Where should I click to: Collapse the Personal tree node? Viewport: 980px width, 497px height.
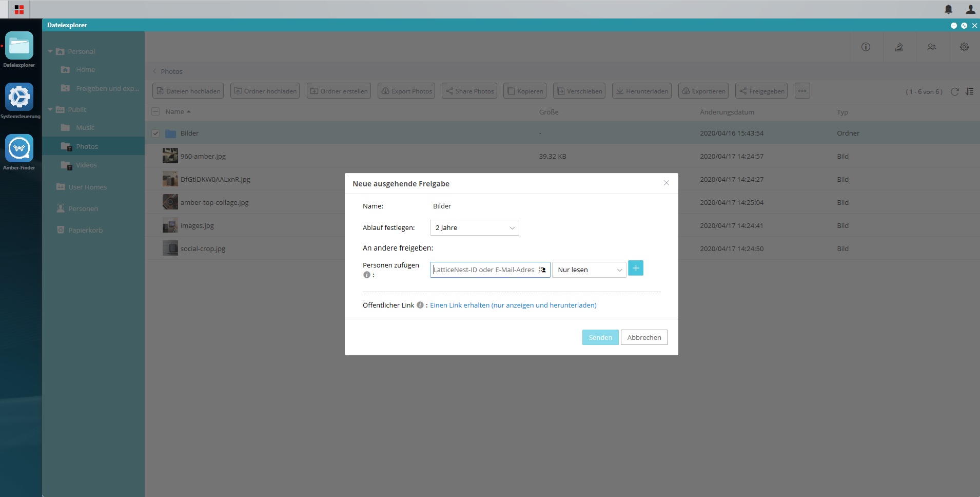(50, 51)
